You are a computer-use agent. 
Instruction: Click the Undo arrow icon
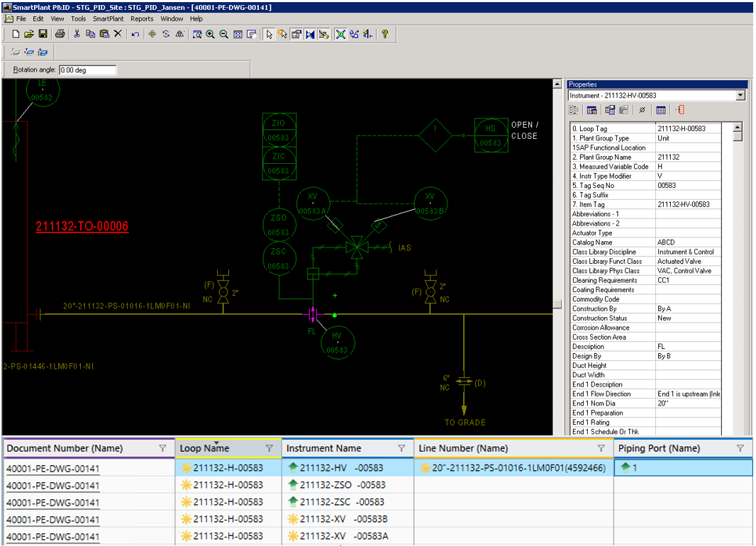click(135, 33)
